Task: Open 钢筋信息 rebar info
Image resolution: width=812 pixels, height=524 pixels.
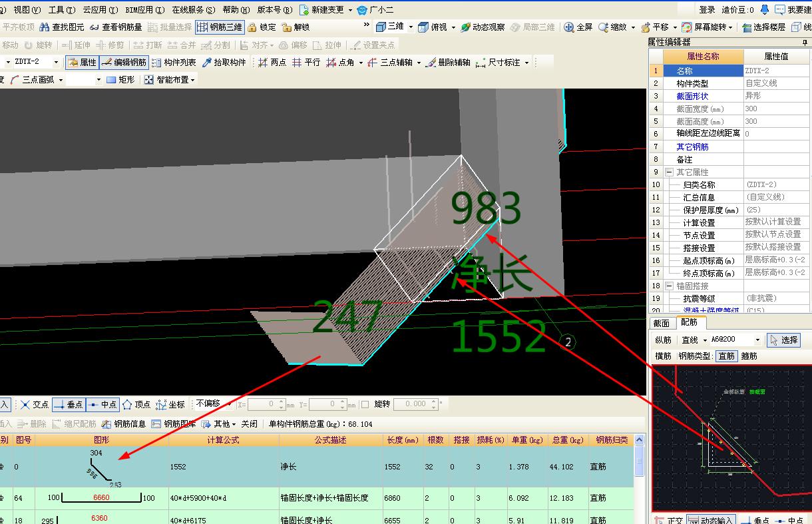Action: pos(106,423)
